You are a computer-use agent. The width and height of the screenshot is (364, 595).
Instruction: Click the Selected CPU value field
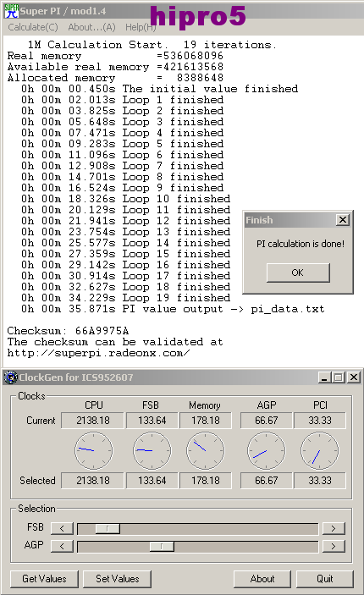click(x=92, y=481)
